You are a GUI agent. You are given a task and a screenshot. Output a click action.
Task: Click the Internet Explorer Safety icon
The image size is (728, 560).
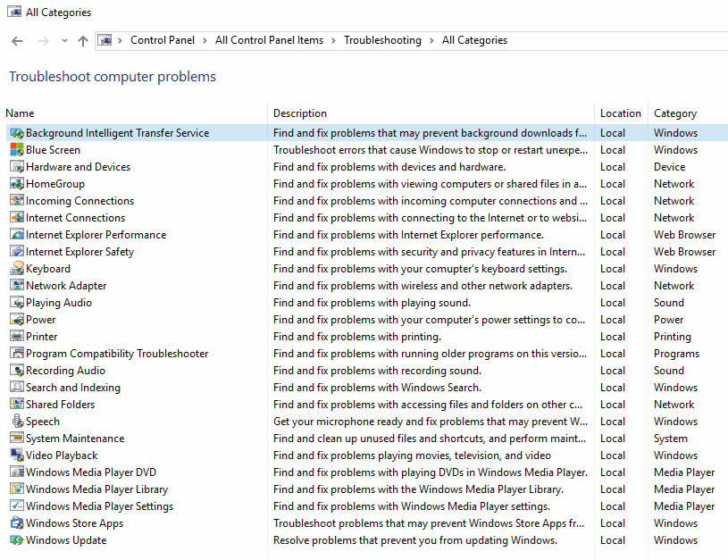17,252
